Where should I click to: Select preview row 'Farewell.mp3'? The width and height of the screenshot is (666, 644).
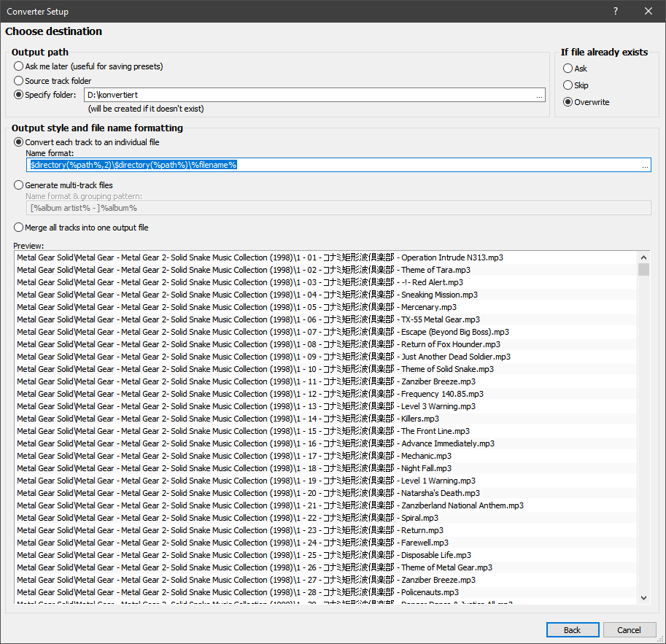click(325, 543)
